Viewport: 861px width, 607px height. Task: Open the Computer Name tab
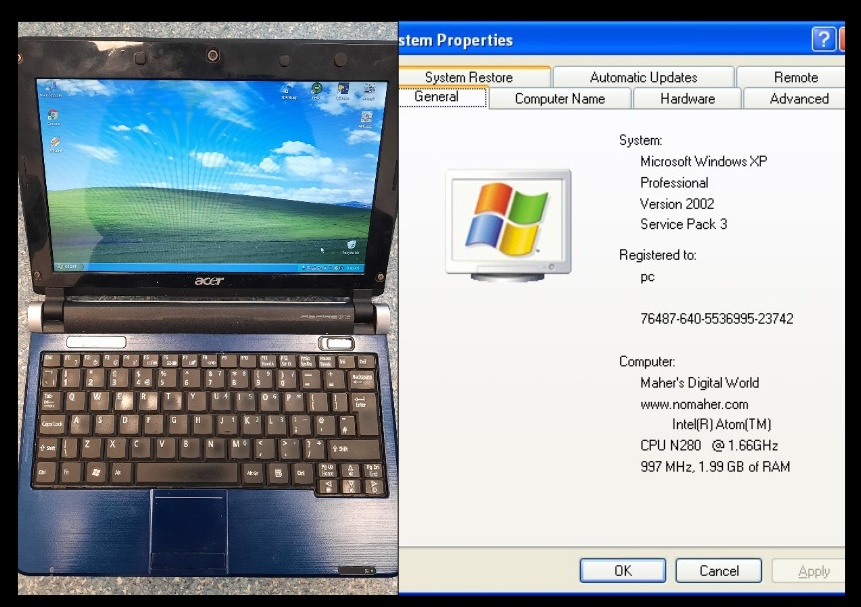click(x=560, y=98)
